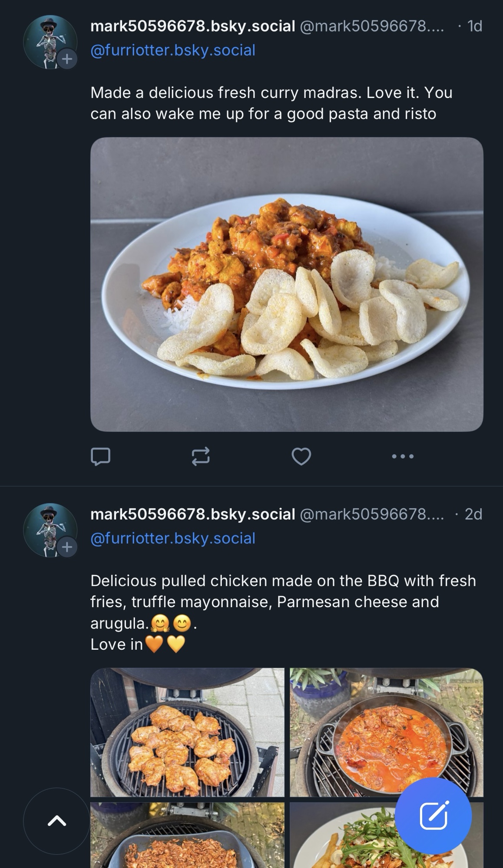The image size is (503, 868).
Task: Open @furriotter.bsky.social mention in second post
Action: [173, 538]
